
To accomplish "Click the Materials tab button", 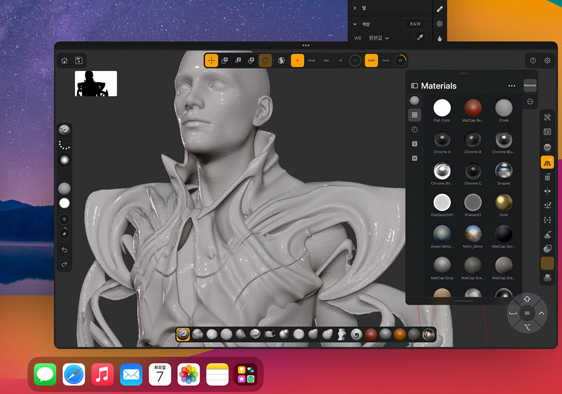I will 530,85.
